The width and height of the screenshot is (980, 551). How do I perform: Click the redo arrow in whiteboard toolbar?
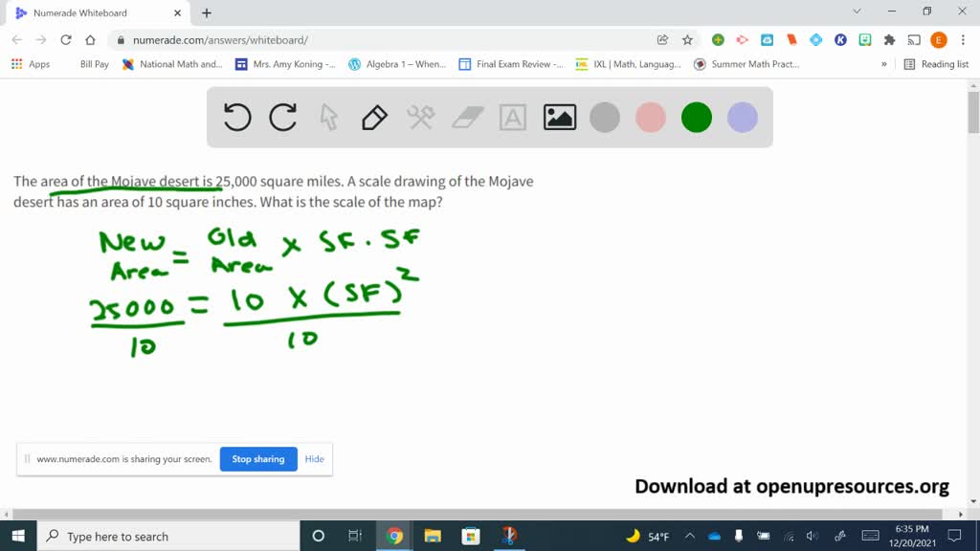tap(282, 118)
